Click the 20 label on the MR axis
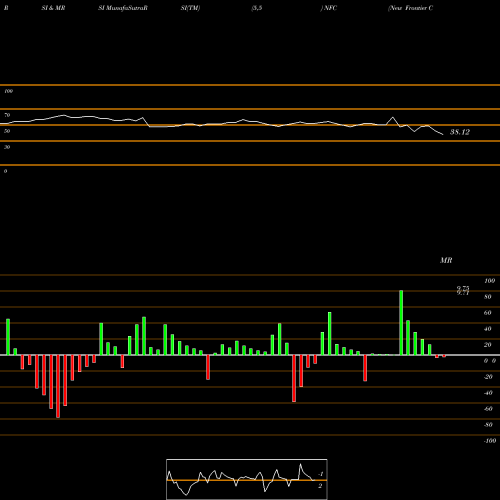 (x=488, y=345)
